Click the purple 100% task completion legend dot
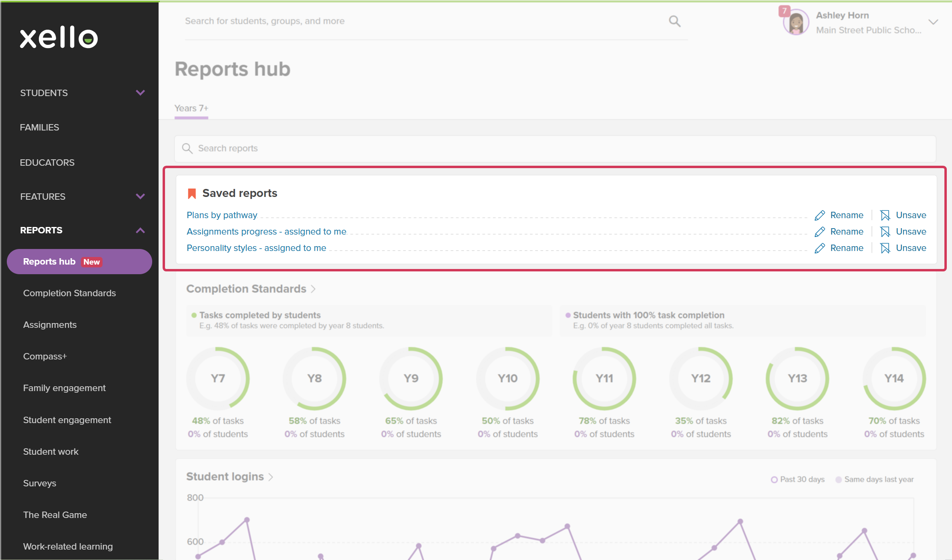Viewport: 952px width, 560px height. (x=568, y=315)
